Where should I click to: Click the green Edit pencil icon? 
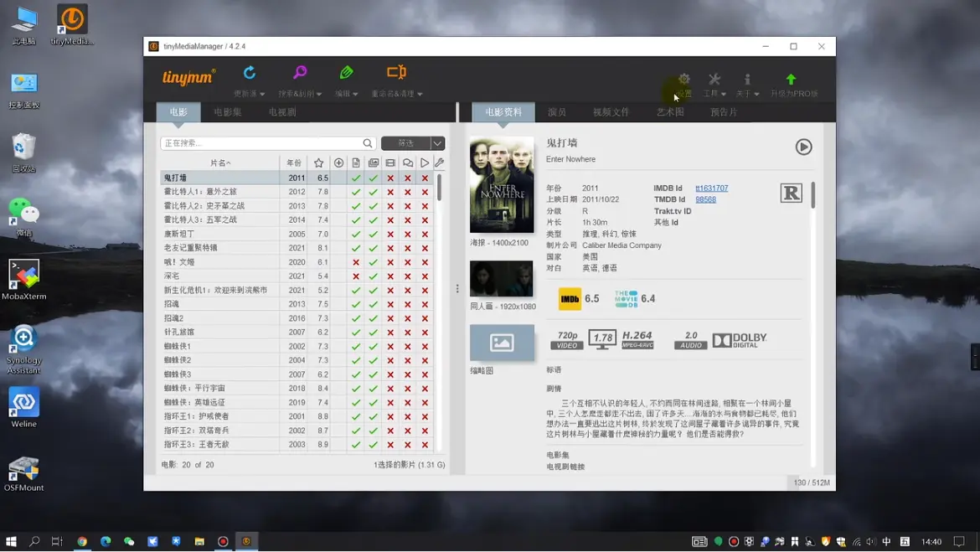click(346, 74)
